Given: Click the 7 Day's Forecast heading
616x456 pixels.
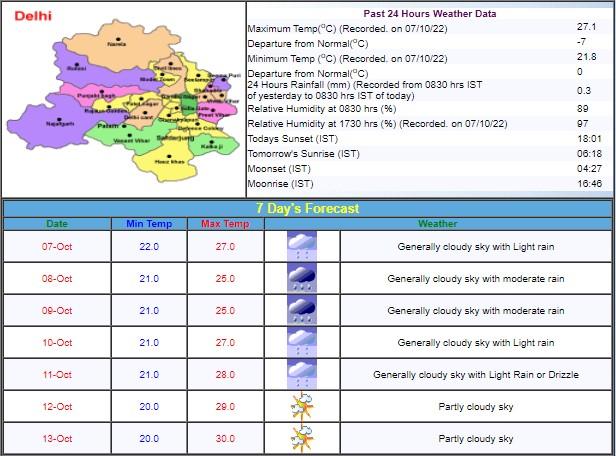Looking at the screenshot, I should pos(307,209).
